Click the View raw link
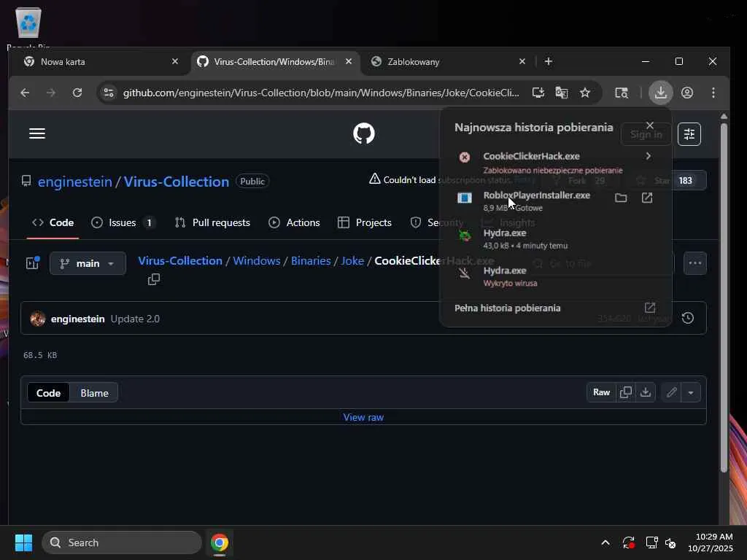The image size is (747, 560). tap(363, 417)
